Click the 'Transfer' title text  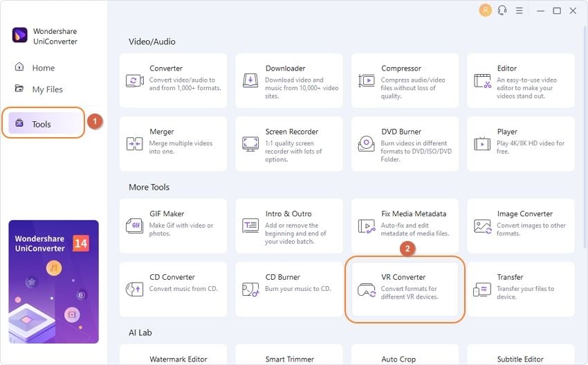pos(510,277)
